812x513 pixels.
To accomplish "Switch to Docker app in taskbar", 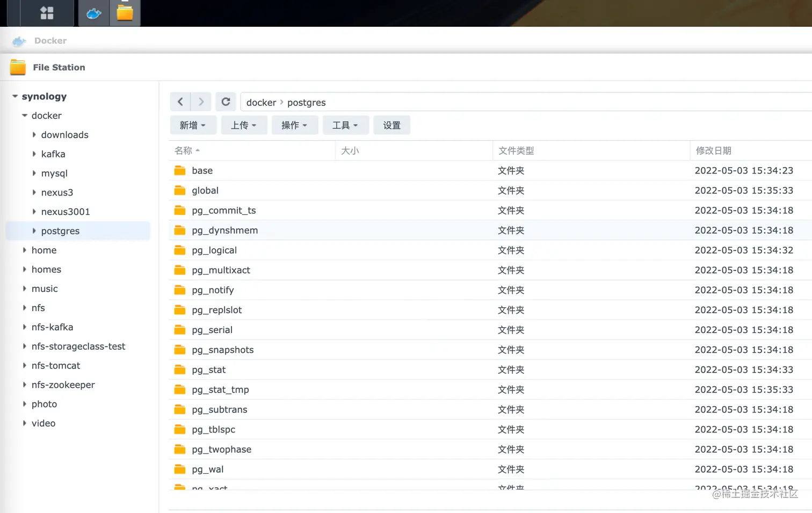I will click(94, 13).
